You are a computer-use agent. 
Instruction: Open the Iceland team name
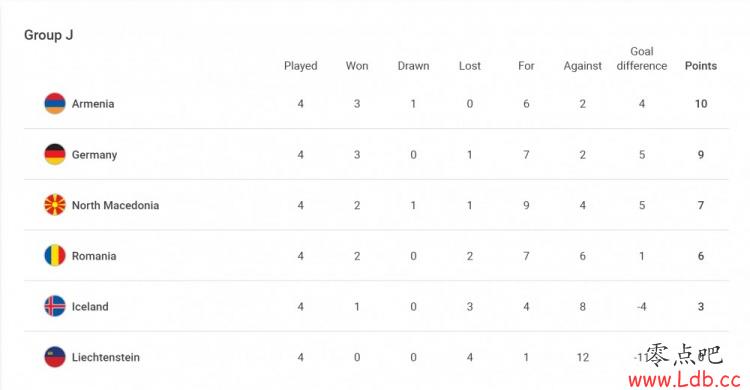[x=90, y=307]
